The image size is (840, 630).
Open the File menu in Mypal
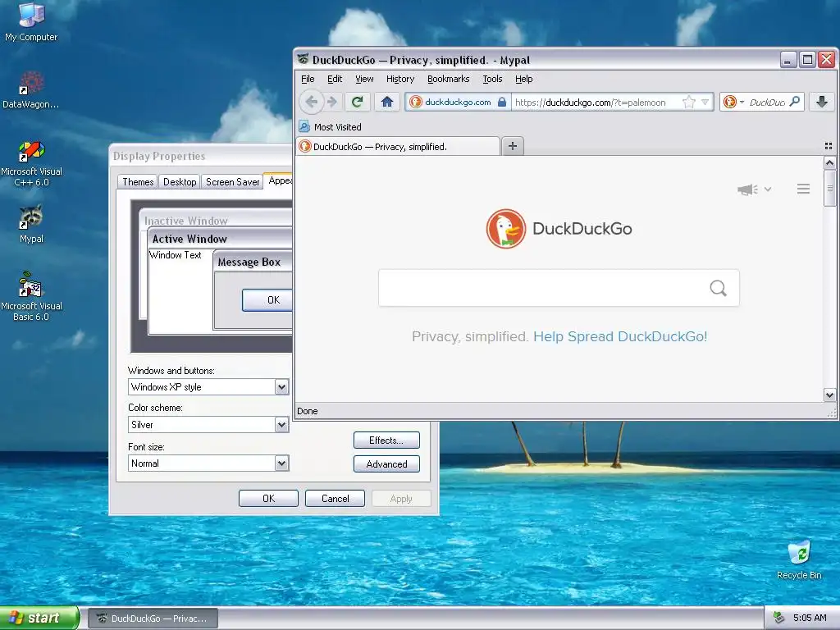[x=308, y=79]
